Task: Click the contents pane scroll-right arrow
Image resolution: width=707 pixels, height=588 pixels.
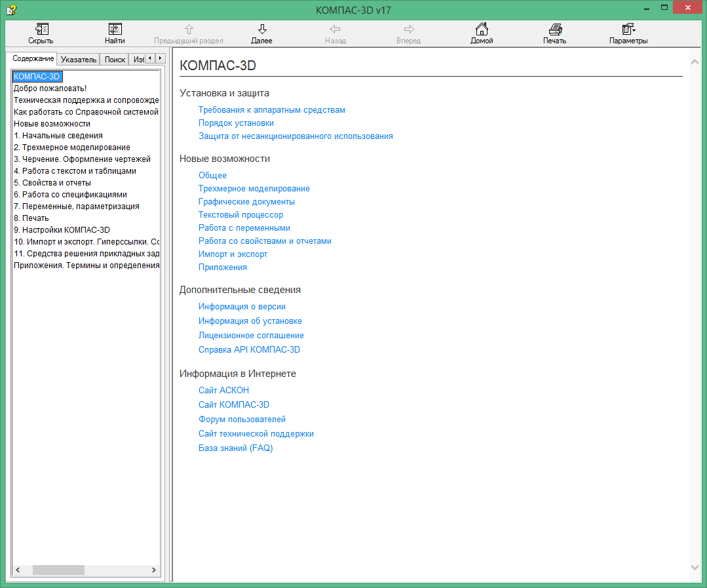Action: tap(154, 570)
